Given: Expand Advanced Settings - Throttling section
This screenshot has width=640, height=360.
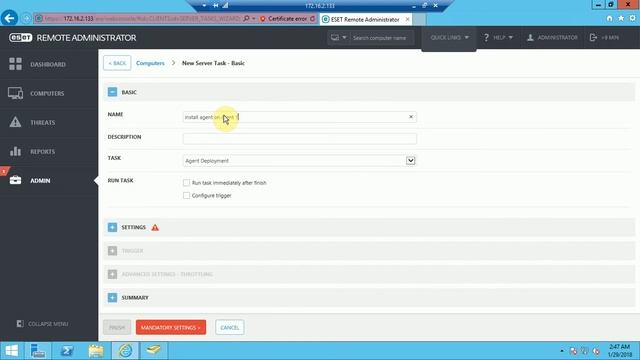Looking at the screenshot, I should click(x=112, y=274).
